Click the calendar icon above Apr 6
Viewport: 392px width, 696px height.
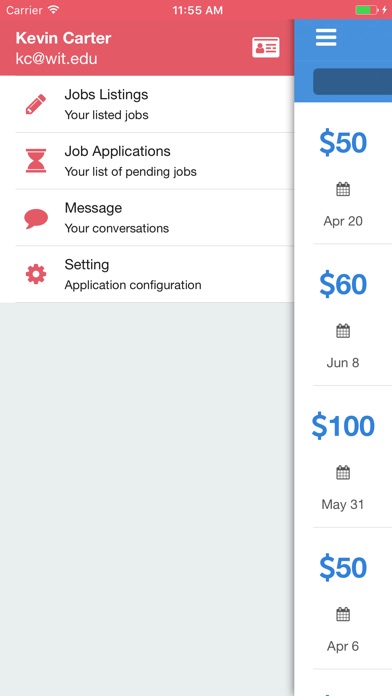[343, 615]
